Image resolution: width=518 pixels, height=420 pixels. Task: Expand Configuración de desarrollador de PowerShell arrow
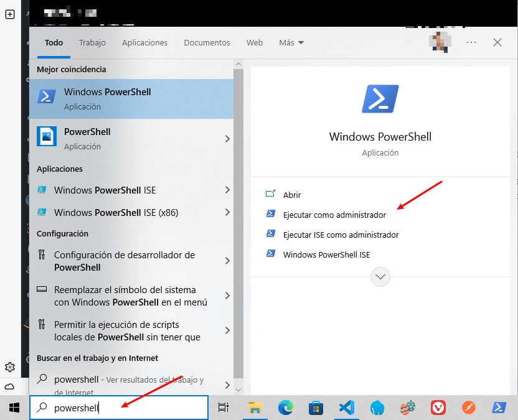[x=227, y=261]
